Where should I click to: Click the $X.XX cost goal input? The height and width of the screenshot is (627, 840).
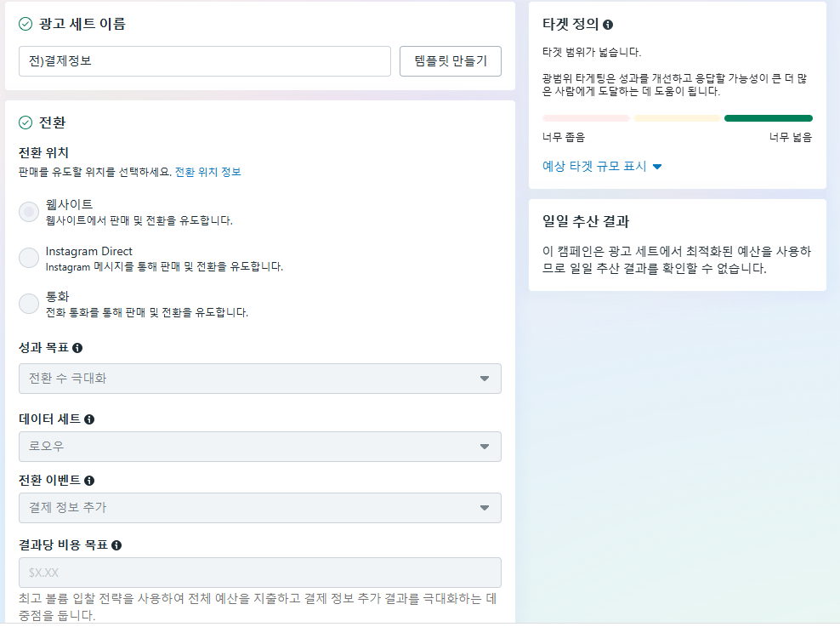coord(260,573)
